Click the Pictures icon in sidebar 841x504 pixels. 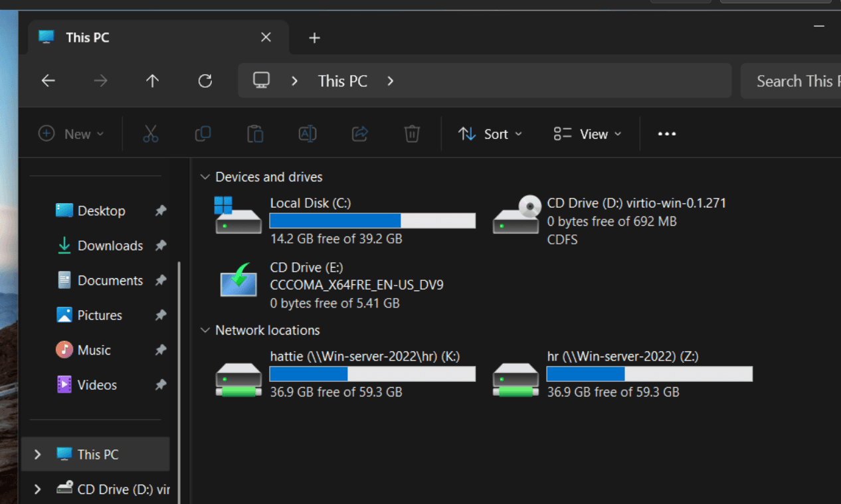tap(64, 315)
